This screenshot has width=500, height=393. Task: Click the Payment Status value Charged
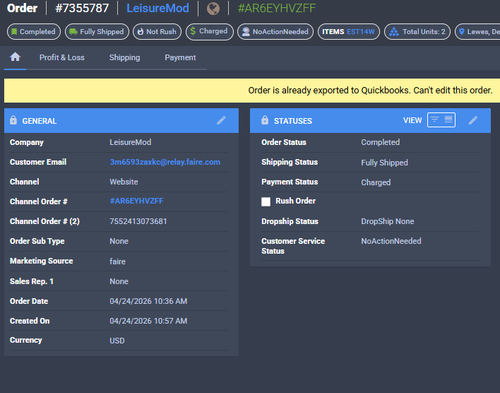376,182
